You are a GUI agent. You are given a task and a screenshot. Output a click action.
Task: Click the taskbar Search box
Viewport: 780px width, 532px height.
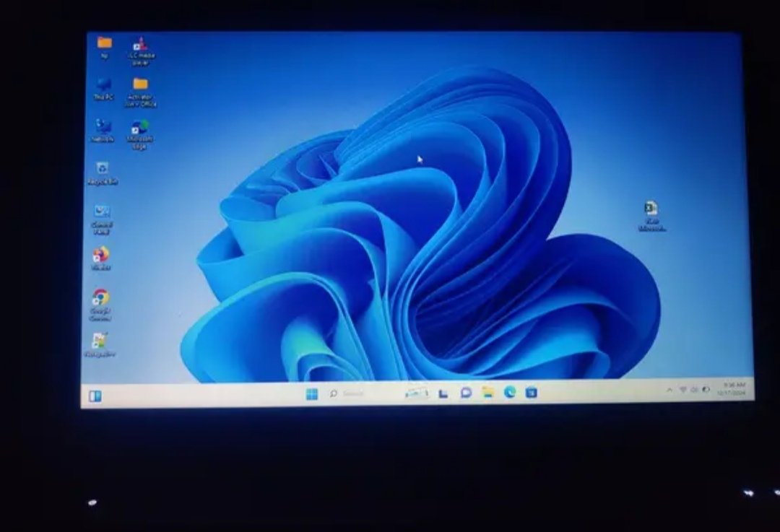347,392
